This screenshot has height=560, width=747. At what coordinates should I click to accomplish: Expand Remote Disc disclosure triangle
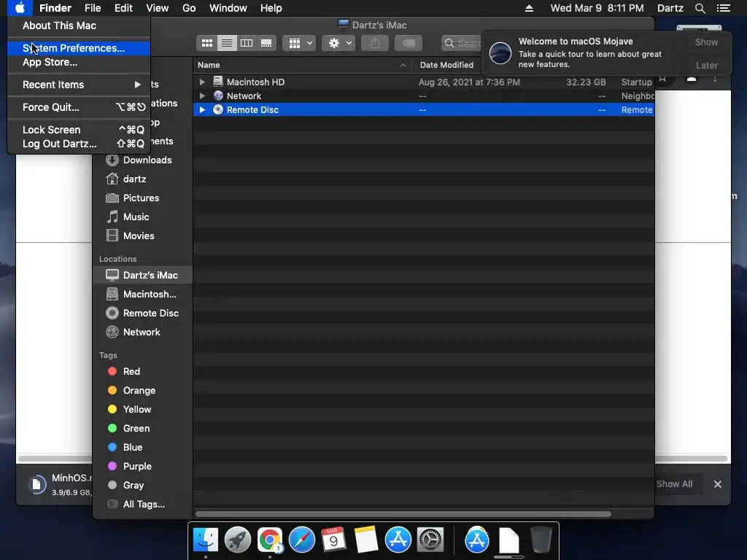202,109
